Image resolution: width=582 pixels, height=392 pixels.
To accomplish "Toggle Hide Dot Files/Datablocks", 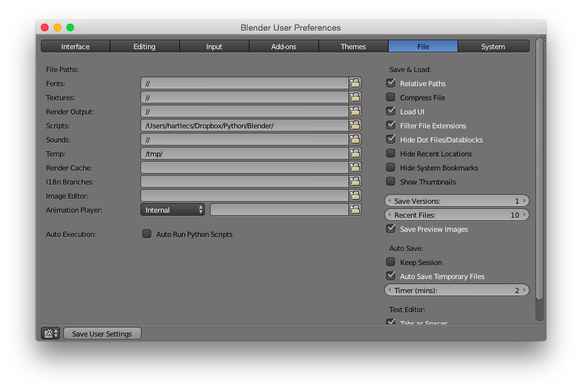I will (391, 140).
